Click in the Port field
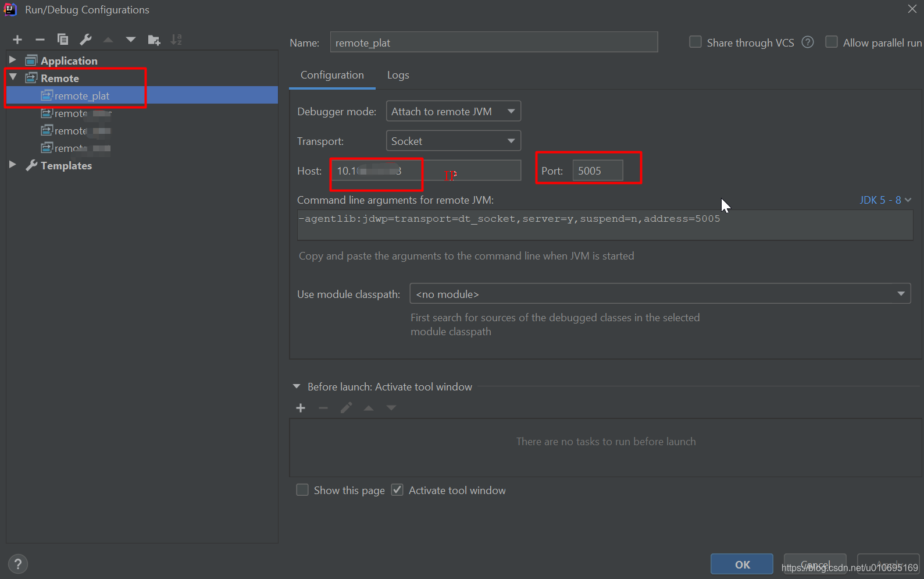This screenshot has width=924, height=579. click(x=598, y=170)
